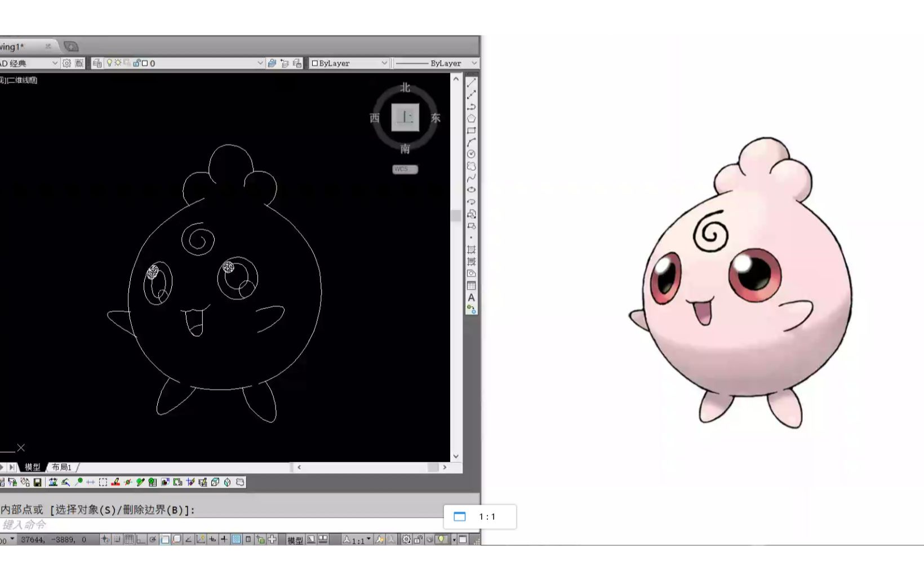Select the Ellipse tool
The width and height of the screenshot is (924, 578).
coord(472,190)
